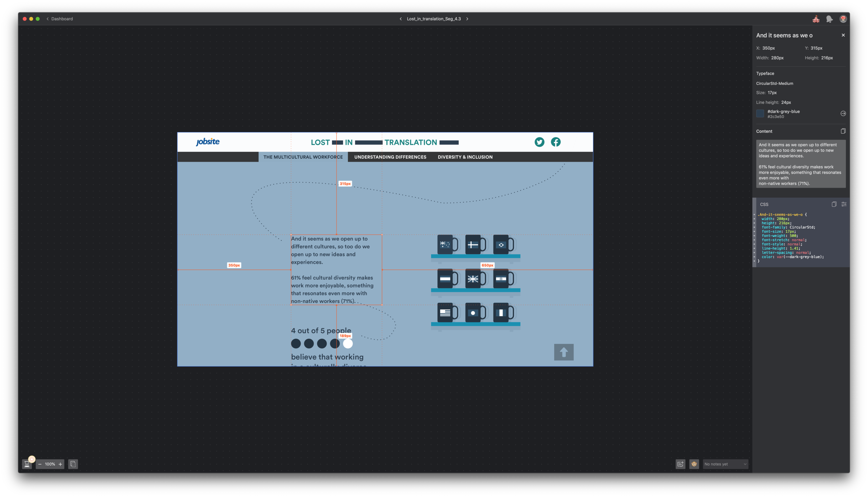
Task: Go to the next screen with right chevron
Action: [x=467, y=19]
